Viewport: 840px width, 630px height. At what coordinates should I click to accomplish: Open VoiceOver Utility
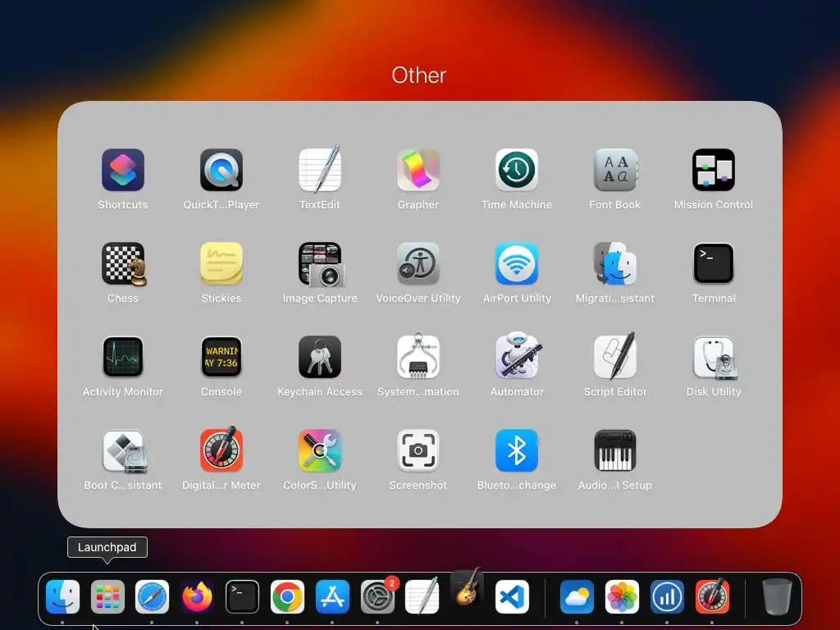pos(418,263)
